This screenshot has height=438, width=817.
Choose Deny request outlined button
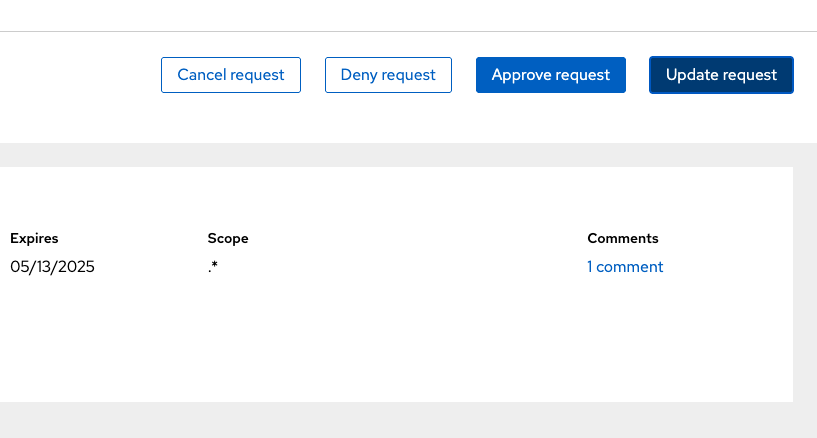tap(388, 75)
